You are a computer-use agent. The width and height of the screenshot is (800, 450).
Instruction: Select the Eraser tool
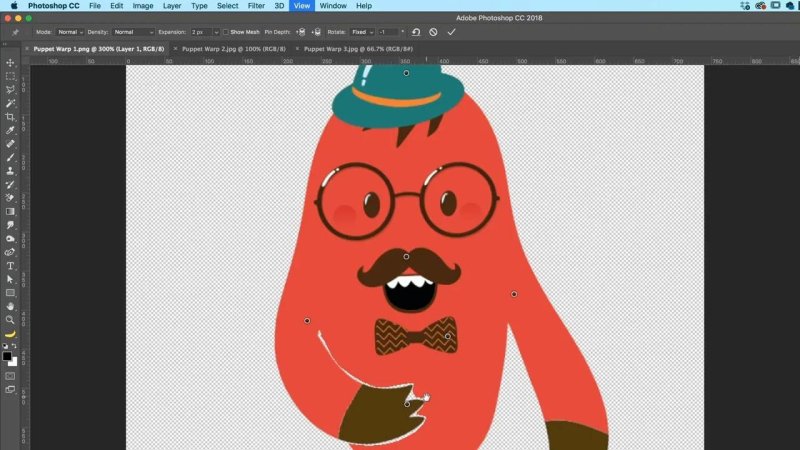point(10,198)
